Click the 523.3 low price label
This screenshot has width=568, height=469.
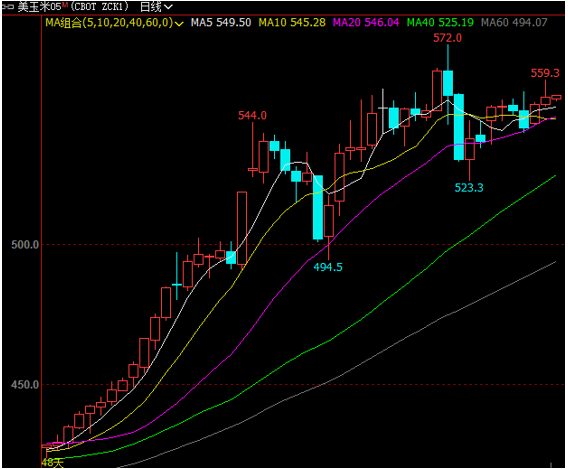pyautogui.click(x=469, y=188)
